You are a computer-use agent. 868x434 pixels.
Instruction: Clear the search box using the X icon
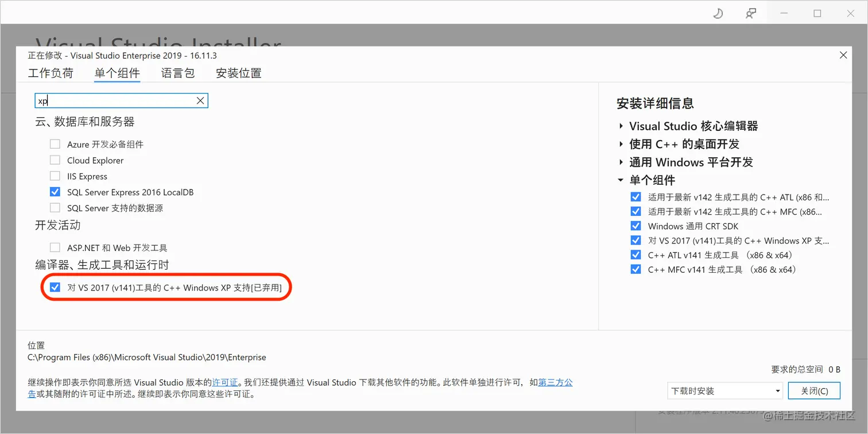(x=200, y=100)
